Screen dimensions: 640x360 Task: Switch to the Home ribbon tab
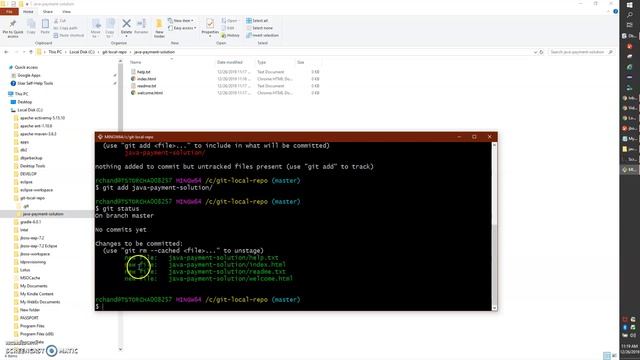[x=28, y=11]
